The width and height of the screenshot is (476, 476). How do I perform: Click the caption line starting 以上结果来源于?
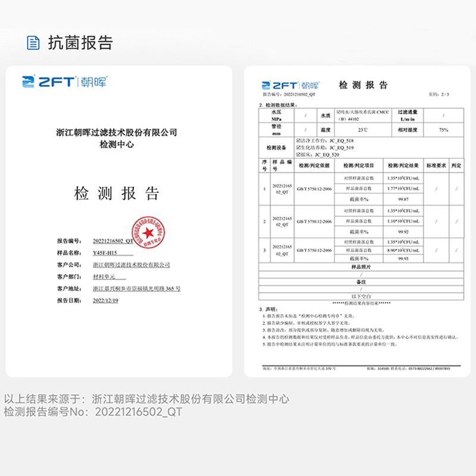(x=146, y=399)
